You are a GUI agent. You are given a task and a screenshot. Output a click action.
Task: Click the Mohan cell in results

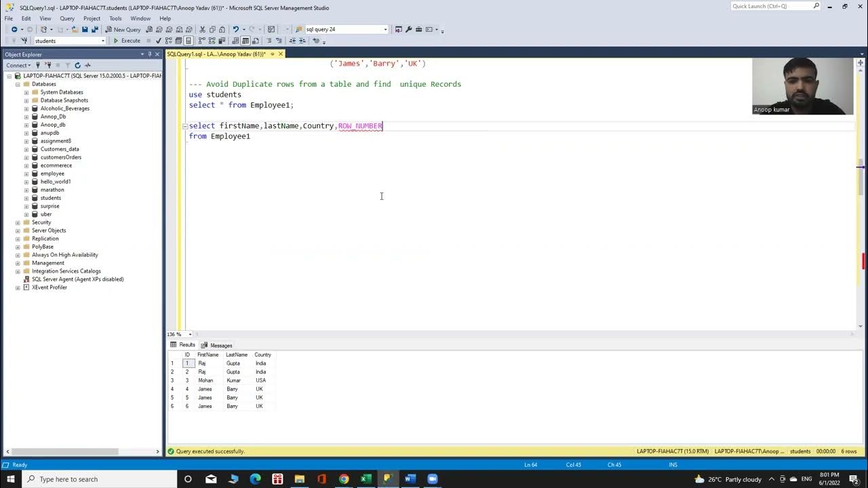[x=205, y=380]
